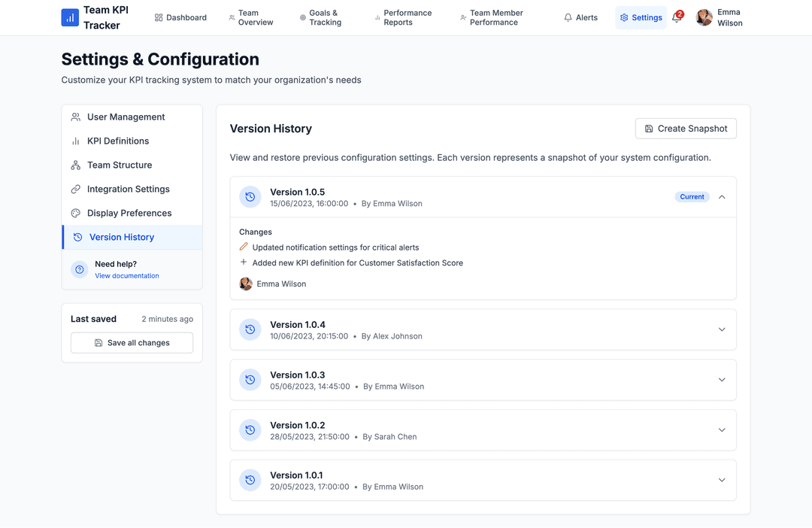
Task: Click the history icon beside Version 1.0.4
Action: [250, 329]
